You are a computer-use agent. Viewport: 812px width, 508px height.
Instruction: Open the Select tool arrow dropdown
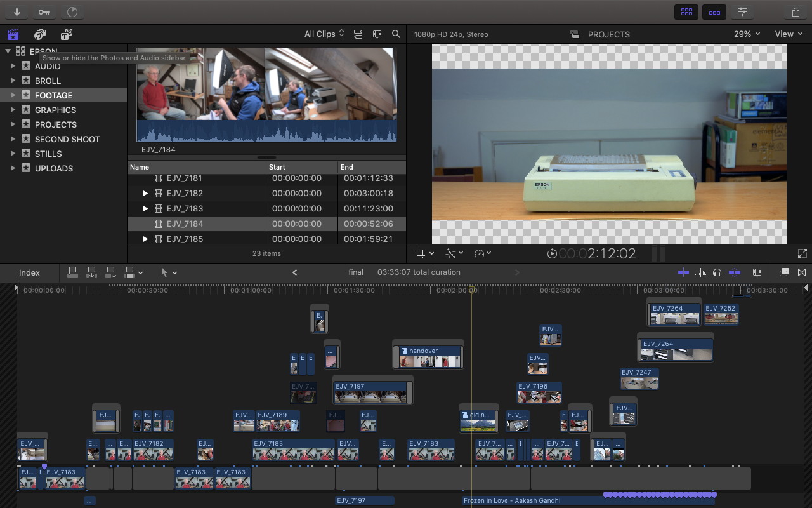[169, 272]
